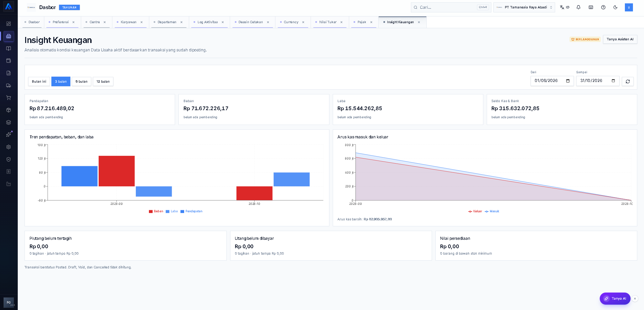The width and height of the screenshot is (644, 310).
Task: Open the floating Tanya AI button
Action: tap(615, 299)
